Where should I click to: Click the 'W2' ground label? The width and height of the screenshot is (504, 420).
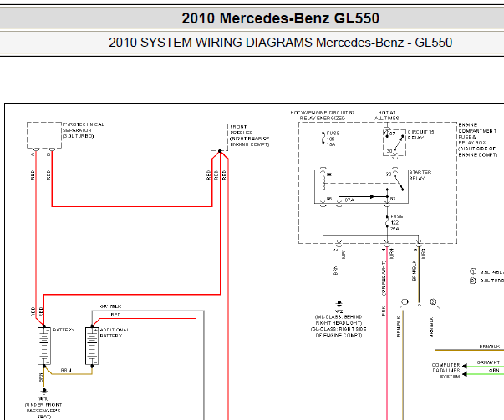339,311
